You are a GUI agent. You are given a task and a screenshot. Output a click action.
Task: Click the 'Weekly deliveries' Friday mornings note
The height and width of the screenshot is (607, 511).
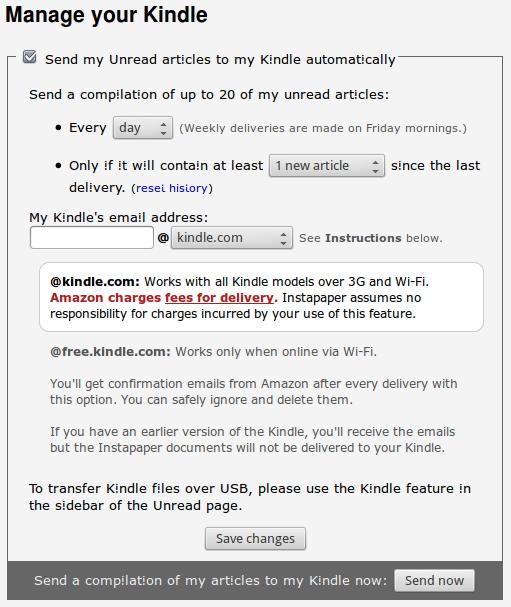pyautogui.click(x=323, y=128)
